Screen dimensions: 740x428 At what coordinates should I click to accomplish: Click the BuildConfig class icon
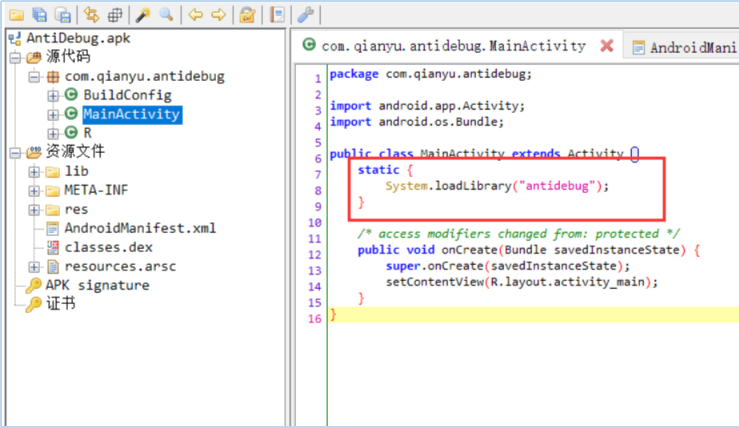point(71,95)
